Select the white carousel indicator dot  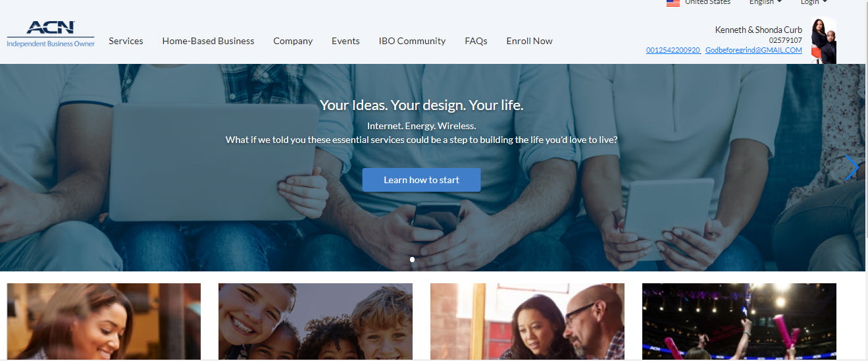coord(412,260)
